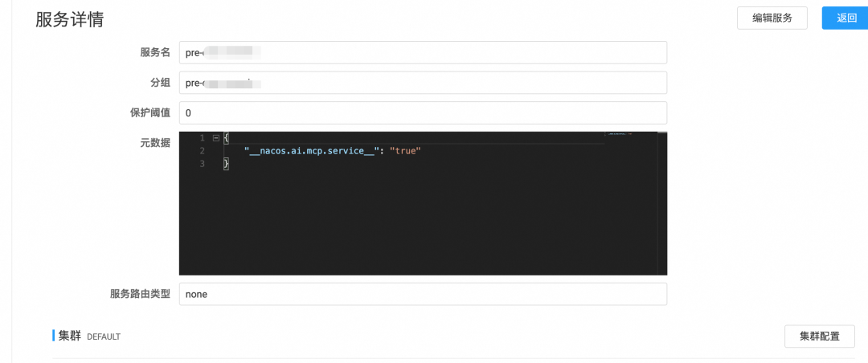Click the "__nacos.ai.mcp.service__" key text
This screenshot has width=868, height=363.
click(x=311, y=150)
